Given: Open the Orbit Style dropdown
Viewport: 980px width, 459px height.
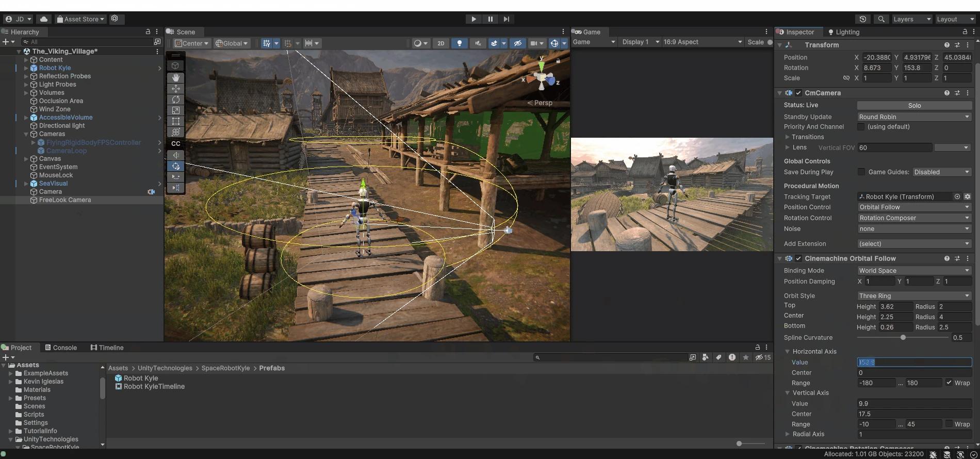Looking at the screenshot, I should (x=914, y=296).
